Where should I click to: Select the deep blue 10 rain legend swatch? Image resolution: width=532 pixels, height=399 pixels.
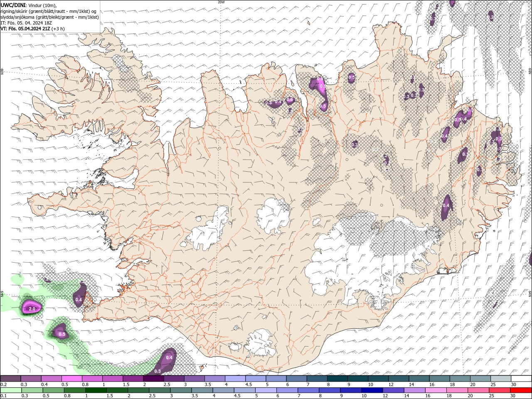tap(372, 390)
